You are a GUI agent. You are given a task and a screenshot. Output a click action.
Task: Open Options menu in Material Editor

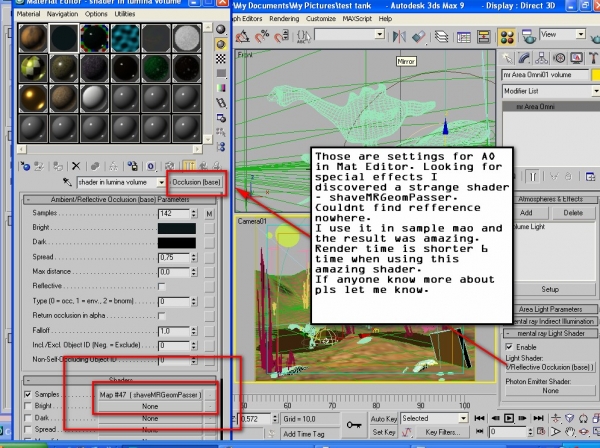96,14
